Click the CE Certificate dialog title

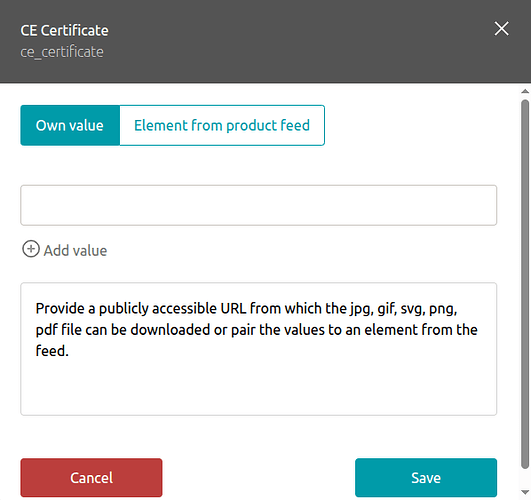64,30
